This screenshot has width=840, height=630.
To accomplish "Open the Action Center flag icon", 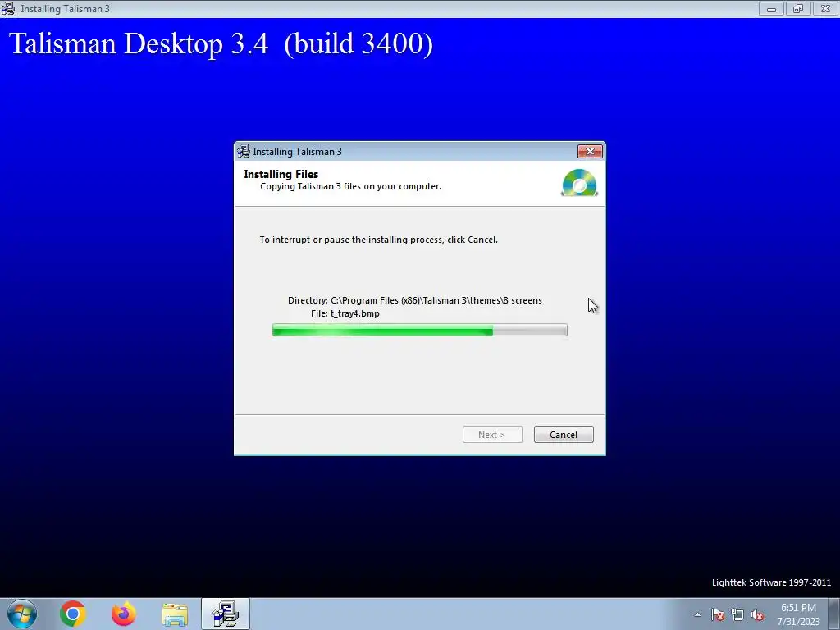I will tap(718, 614).
